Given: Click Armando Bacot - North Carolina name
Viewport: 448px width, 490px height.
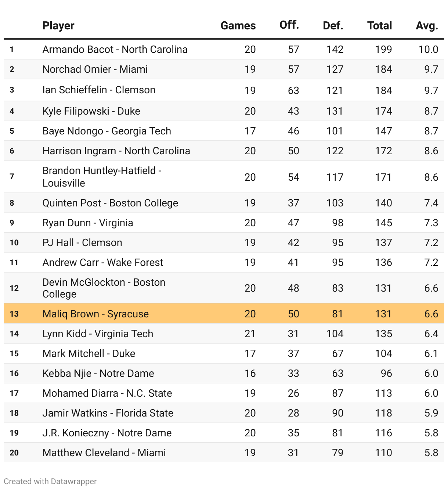Looking at the screenshot, I should point(115,50).
